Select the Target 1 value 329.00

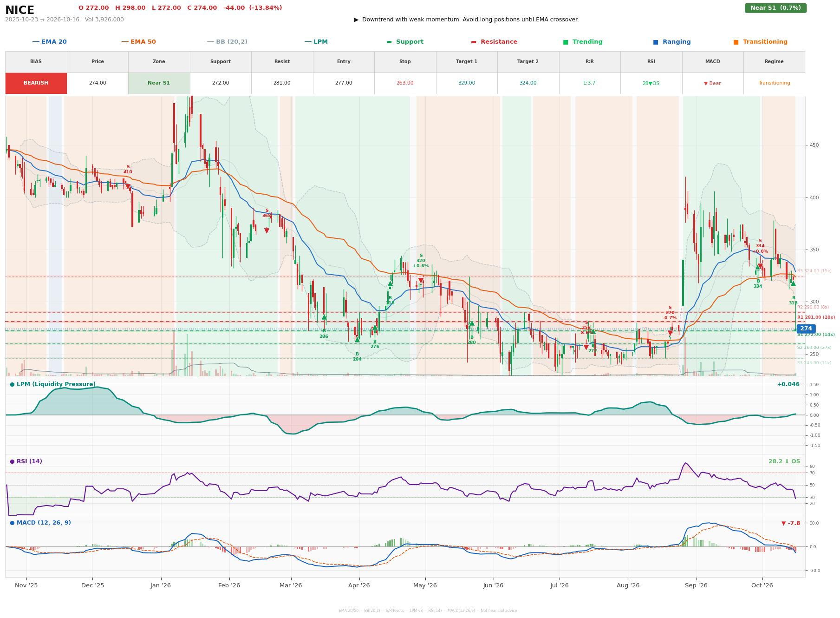pos(467,83)
